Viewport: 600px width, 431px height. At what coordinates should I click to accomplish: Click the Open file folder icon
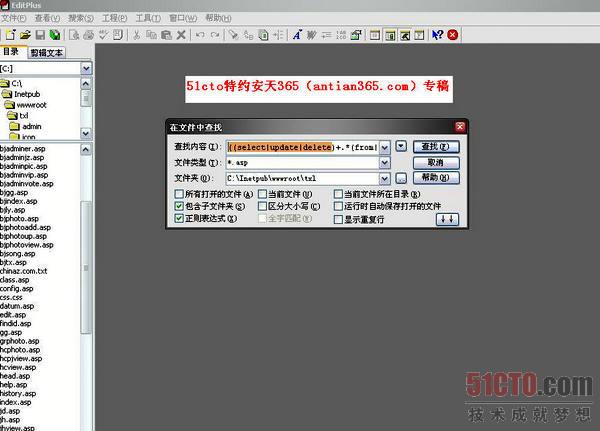(x=25, y=35)
